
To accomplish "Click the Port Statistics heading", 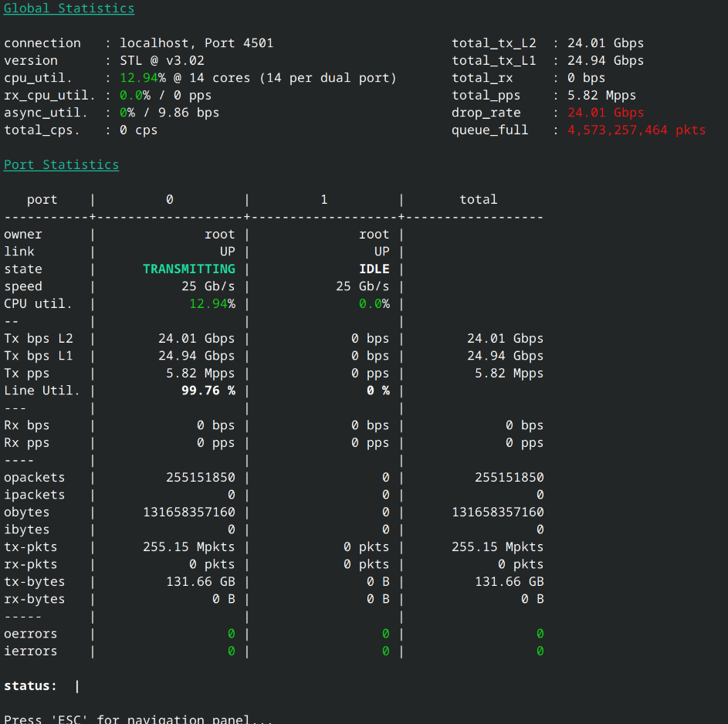I will coord(61,164).
